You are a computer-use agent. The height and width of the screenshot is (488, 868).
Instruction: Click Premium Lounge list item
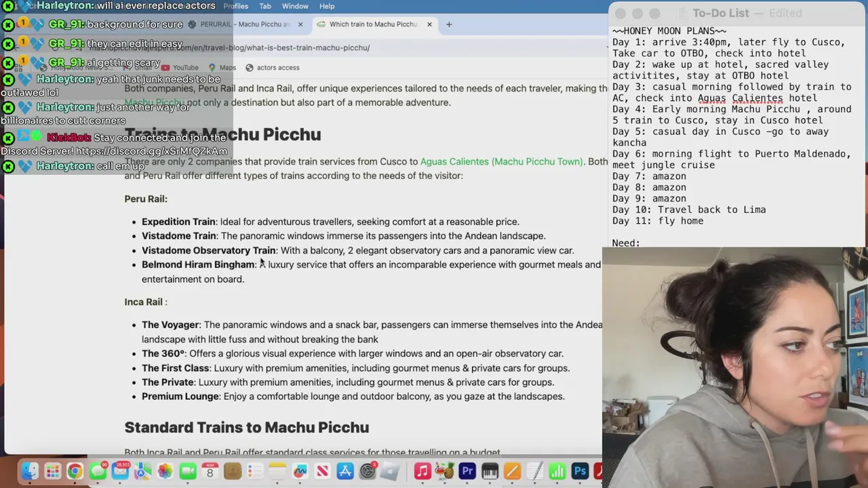point(353,396)
